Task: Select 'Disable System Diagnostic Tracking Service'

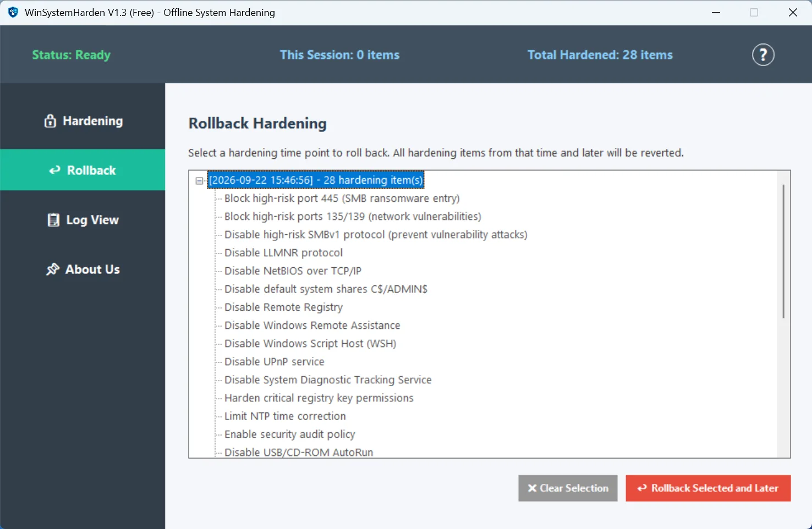Action: point(328,379)
